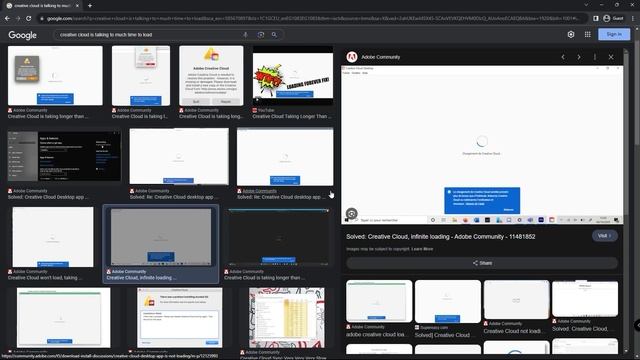
Task: Open the 'adobe creative cloud loa...' related image
Action: click(x=379, y=301)
